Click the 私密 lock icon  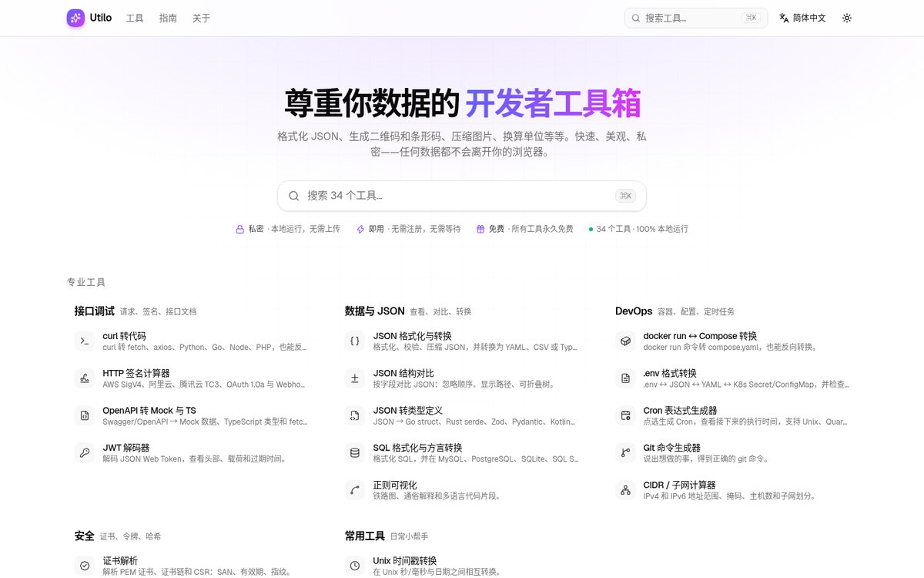[x=239, y=229]
